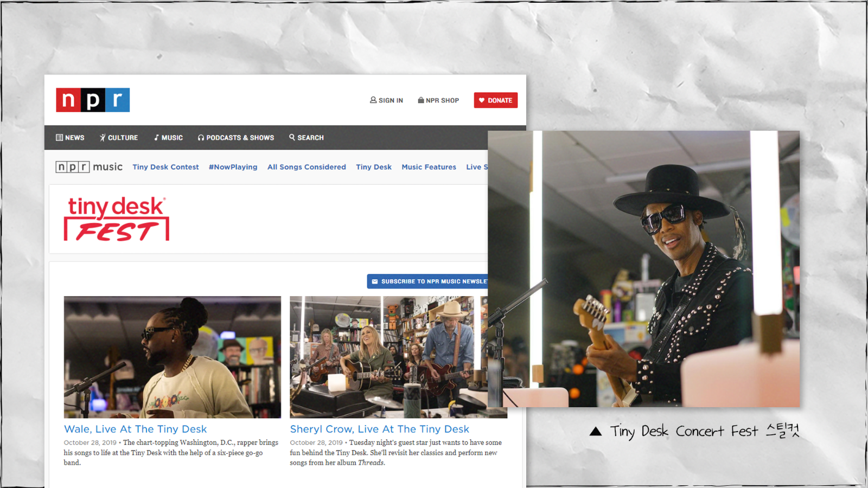Click the Tiny Desk Fest logo
Viewport: 868px width, 488px height.
click(x=117, y=219)
